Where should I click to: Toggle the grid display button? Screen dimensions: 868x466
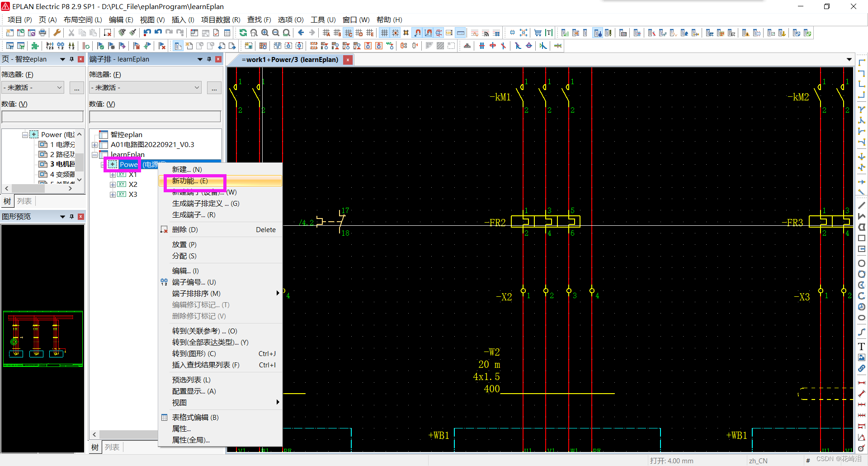pyautogui.click(x=384, y=33)
